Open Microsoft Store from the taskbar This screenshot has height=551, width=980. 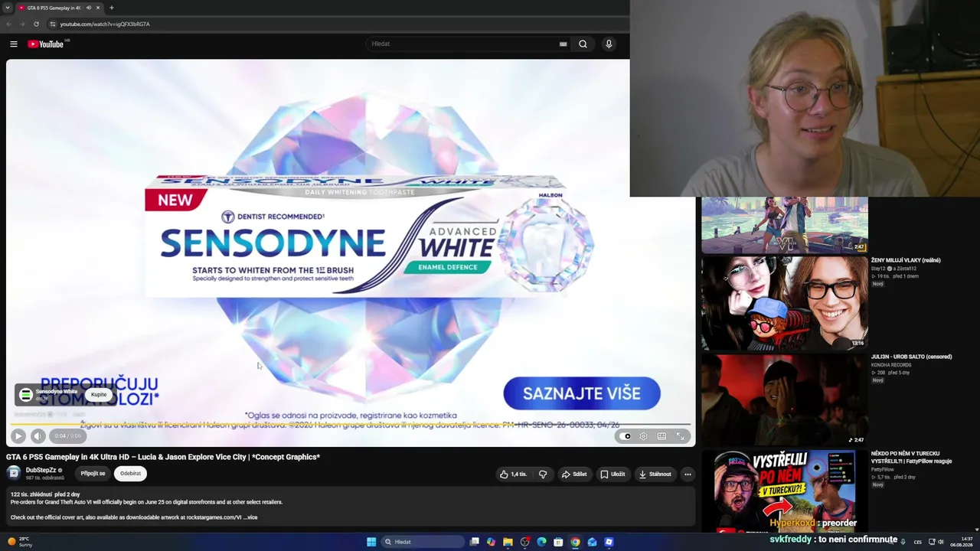pyautogui.click(x=558, y=542)
